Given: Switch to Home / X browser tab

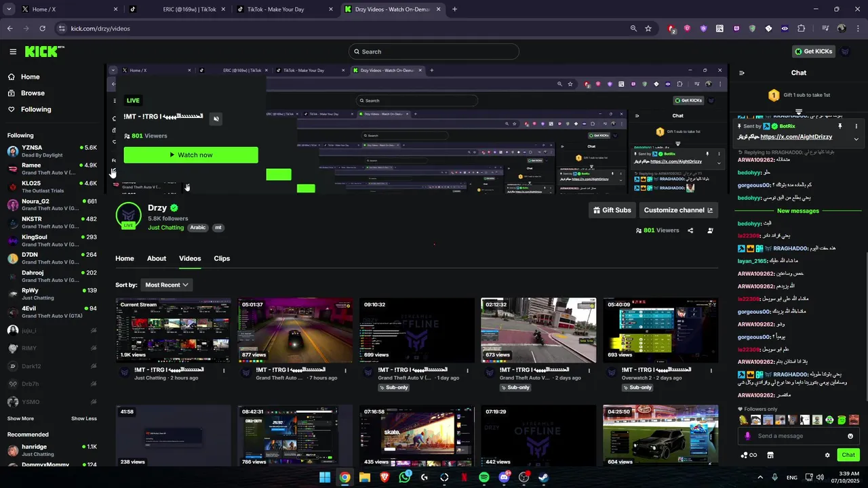Looking at the screenshot, I should pos(69,9).
